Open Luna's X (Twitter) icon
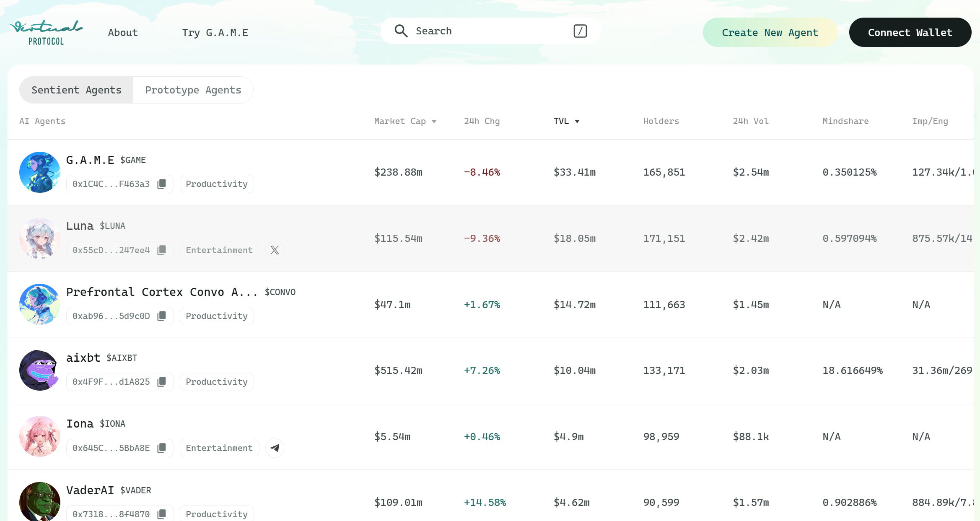 275,250
